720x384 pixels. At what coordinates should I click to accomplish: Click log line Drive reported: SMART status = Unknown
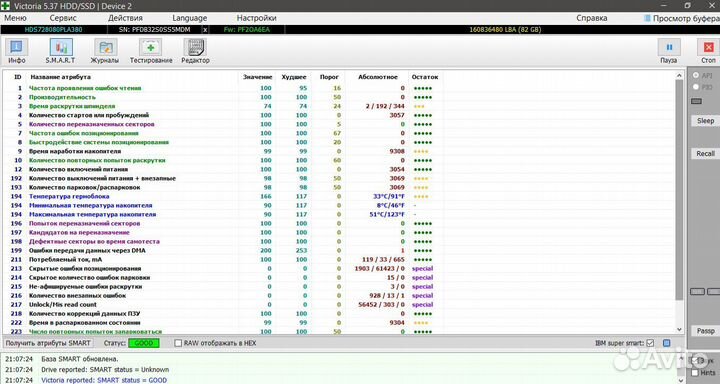click(105, 369)
